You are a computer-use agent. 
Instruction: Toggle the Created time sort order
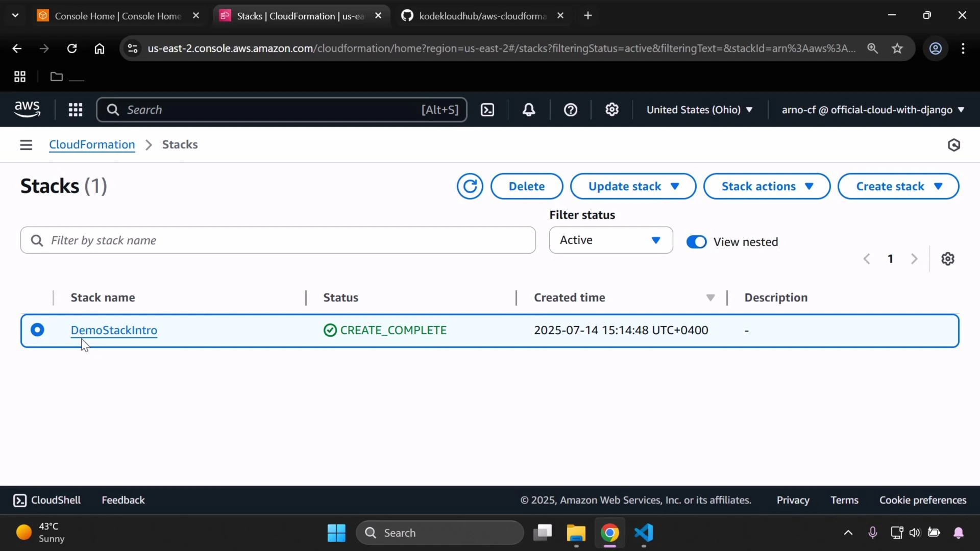pyautogui.click(x=710, y=297)
